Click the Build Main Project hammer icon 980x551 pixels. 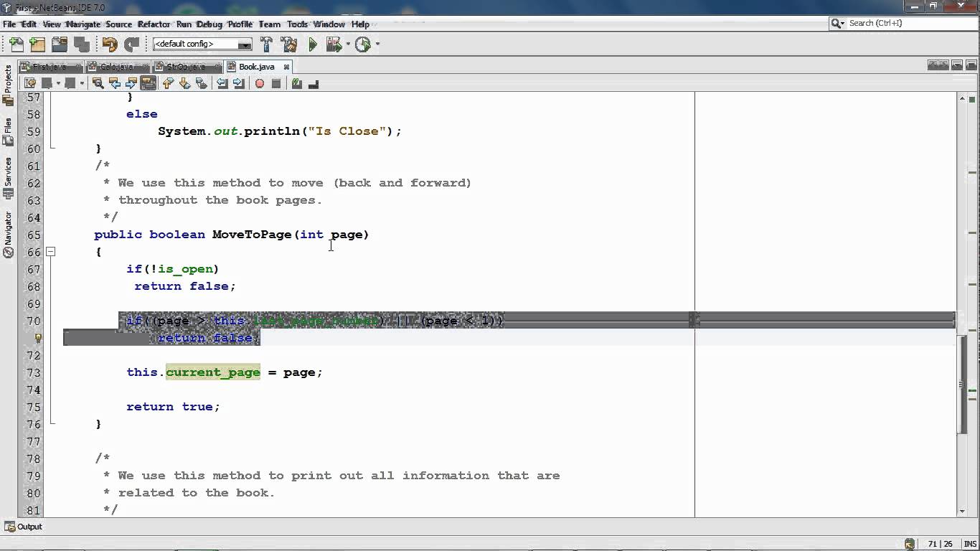click(x=266, y=44)
